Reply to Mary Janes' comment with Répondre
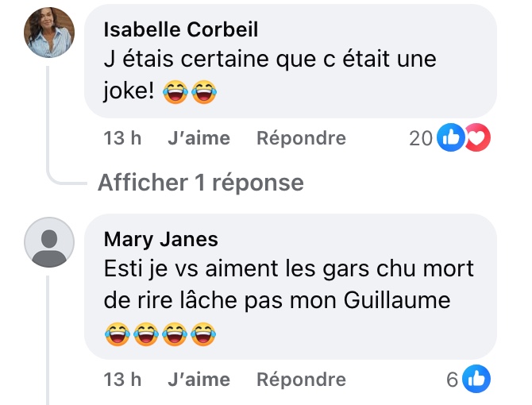Image resolution: width=532 pixels, height=405 pixels. point(301,380)
